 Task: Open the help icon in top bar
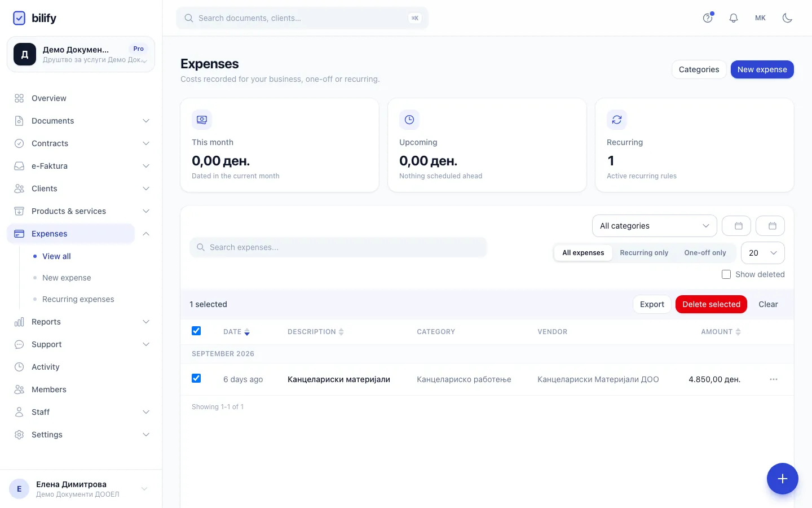click(x=708, y=18)
